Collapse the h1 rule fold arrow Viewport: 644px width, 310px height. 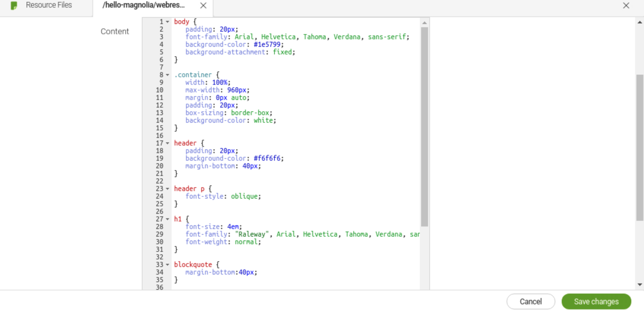pos(167,219)
